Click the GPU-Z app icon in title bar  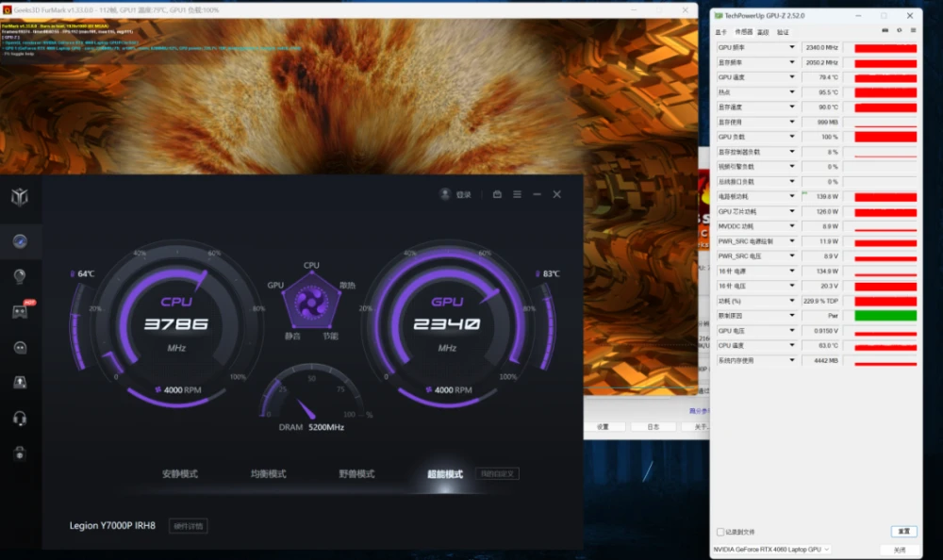[x=718, y=16]
